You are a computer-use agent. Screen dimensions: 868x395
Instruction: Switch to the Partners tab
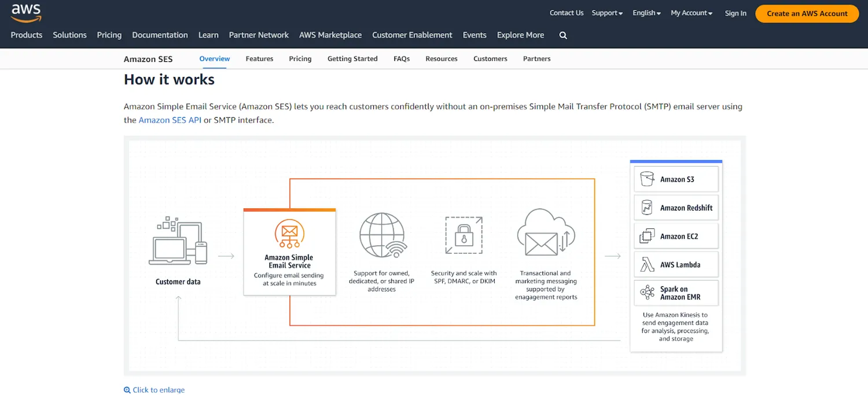(537, 58)
